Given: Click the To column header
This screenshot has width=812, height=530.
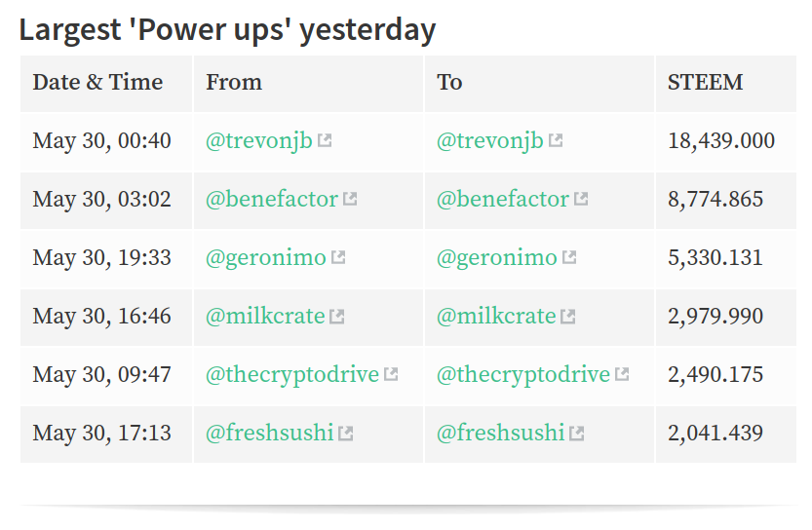Looking at the screenshot, I should pos(540,84).
